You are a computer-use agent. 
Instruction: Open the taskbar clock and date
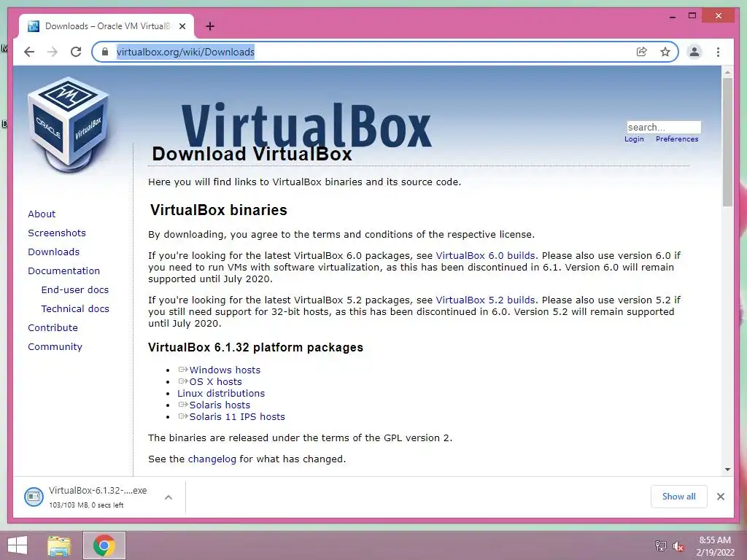click(x=715, y=546)
